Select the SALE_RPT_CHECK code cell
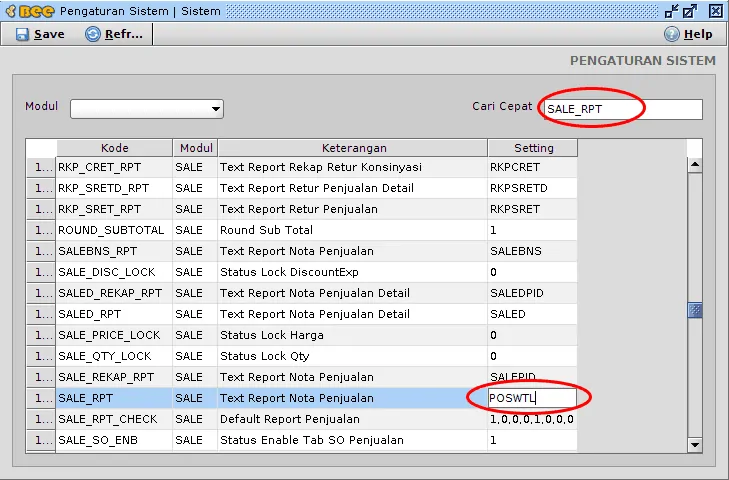 (x=114, y=419)
